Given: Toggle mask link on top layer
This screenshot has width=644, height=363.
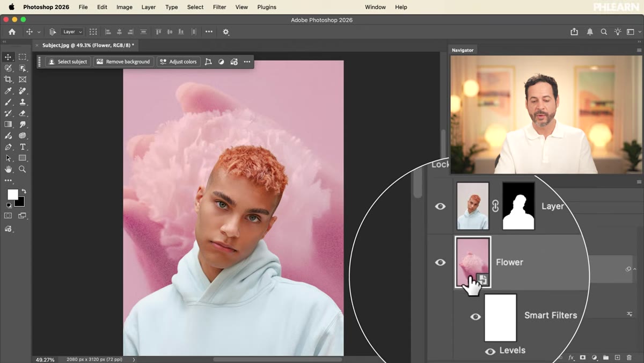Looking at the screenshot, I should pos(495,206).
